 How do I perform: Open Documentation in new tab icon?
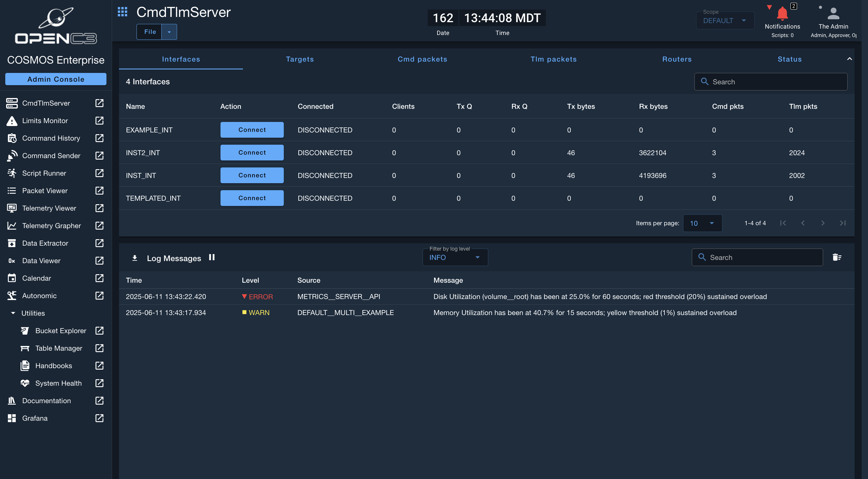click(99, 401)
